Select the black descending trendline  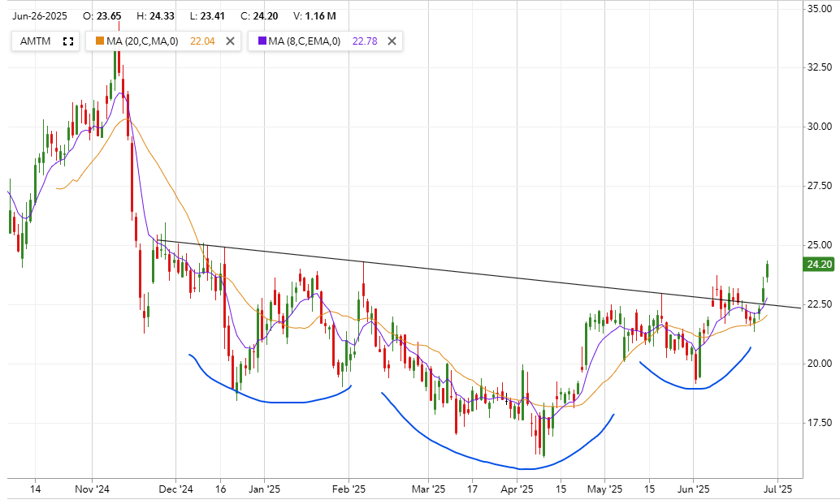(x=479, y=274)
